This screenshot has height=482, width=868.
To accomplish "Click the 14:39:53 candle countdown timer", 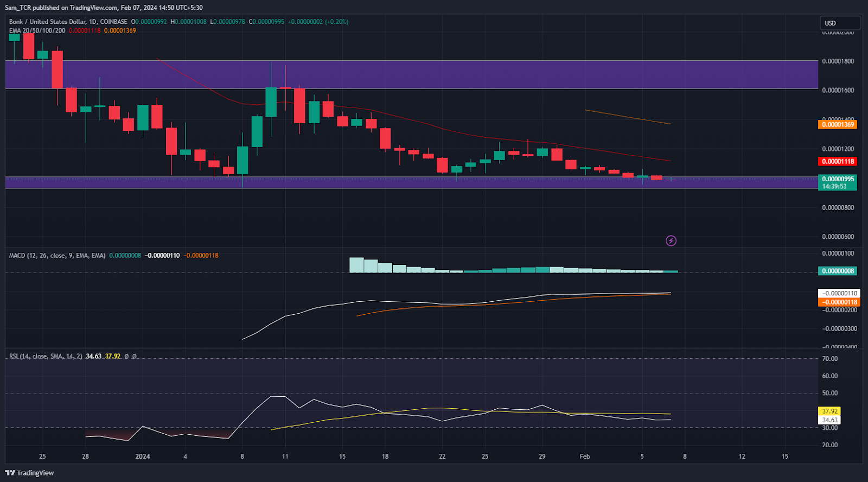I will 834,187.
